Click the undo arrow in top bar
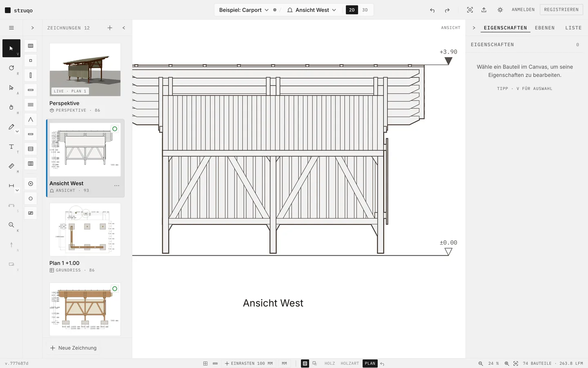Screen dimensions: 588x368 tap(432, 10)
